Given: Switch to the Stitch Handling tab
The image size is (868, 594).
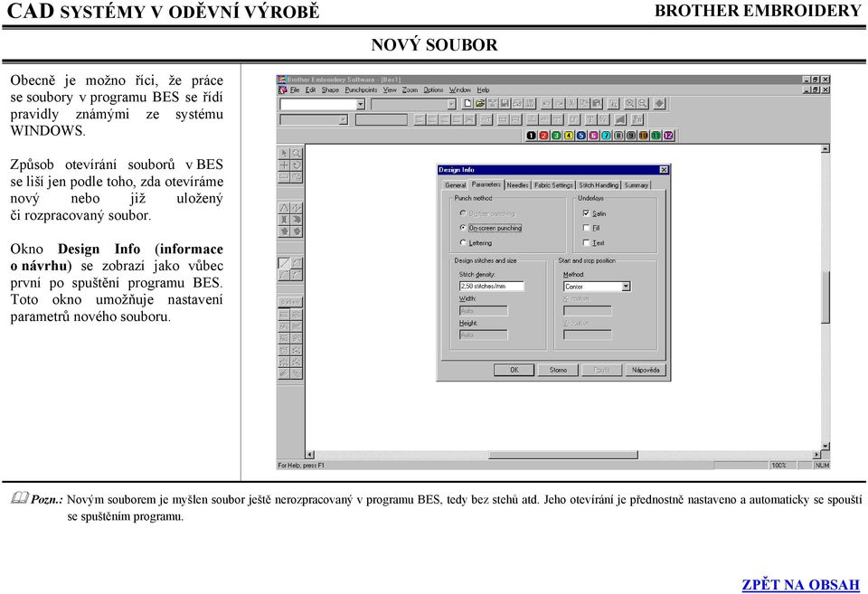Looking at the screenshot, I should click(x=599, y=185).
